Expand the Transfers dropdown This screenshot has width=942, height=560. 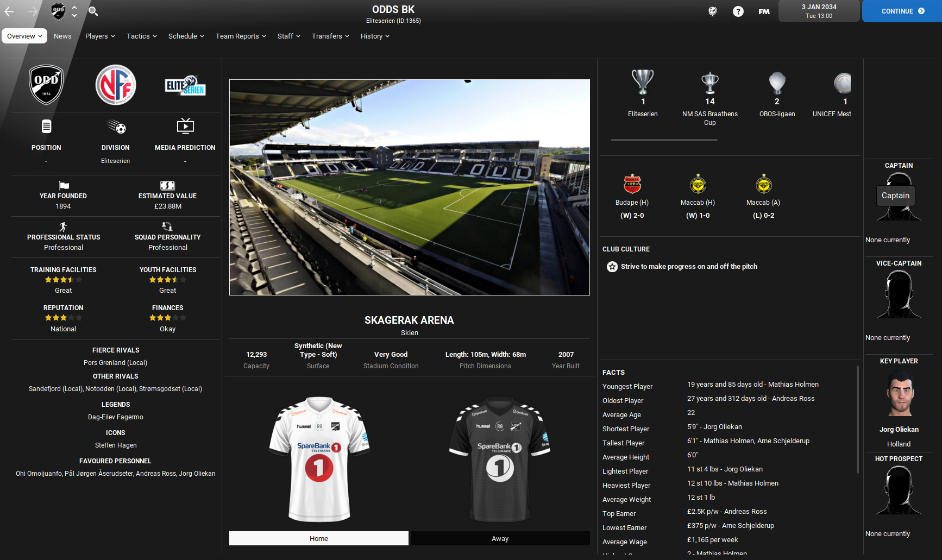[x=330, y=36]
